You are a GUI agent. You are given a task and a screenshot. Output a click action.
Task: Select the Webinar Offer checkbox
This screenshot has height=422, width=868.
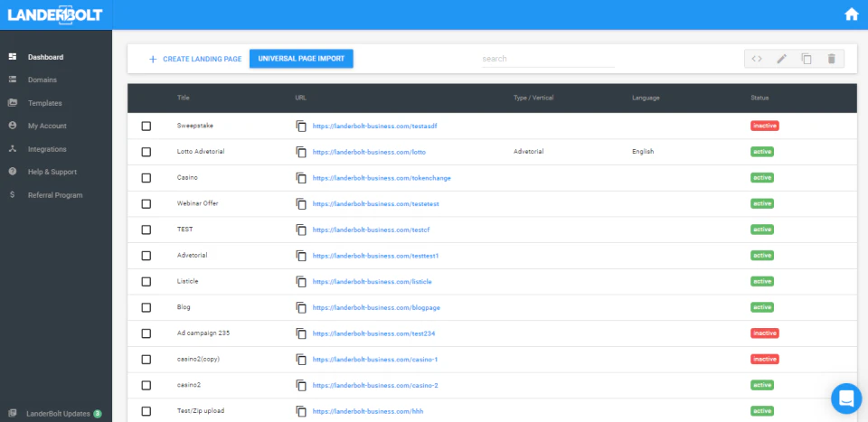coord(146,203)
